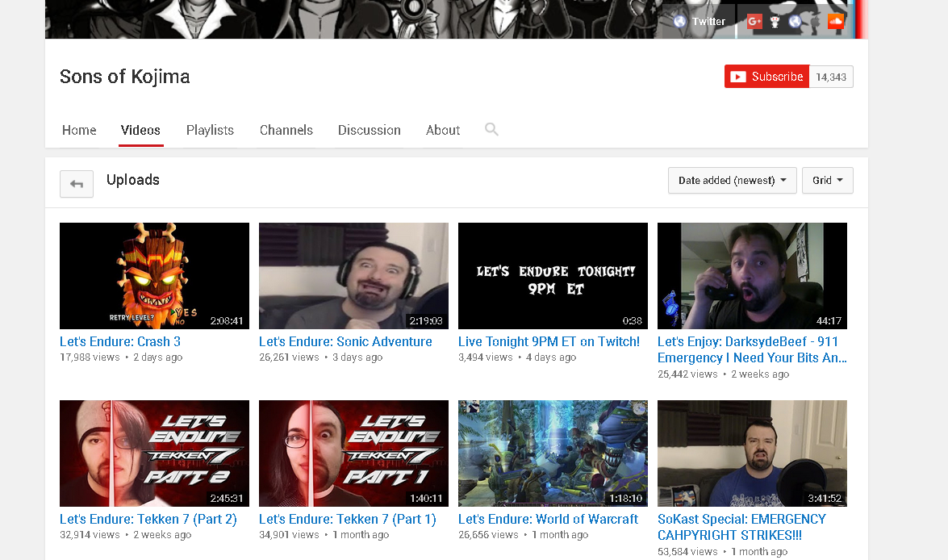The image size is (948, 560).
Task: Click the 34,901 views text
Action: [289, 535]
